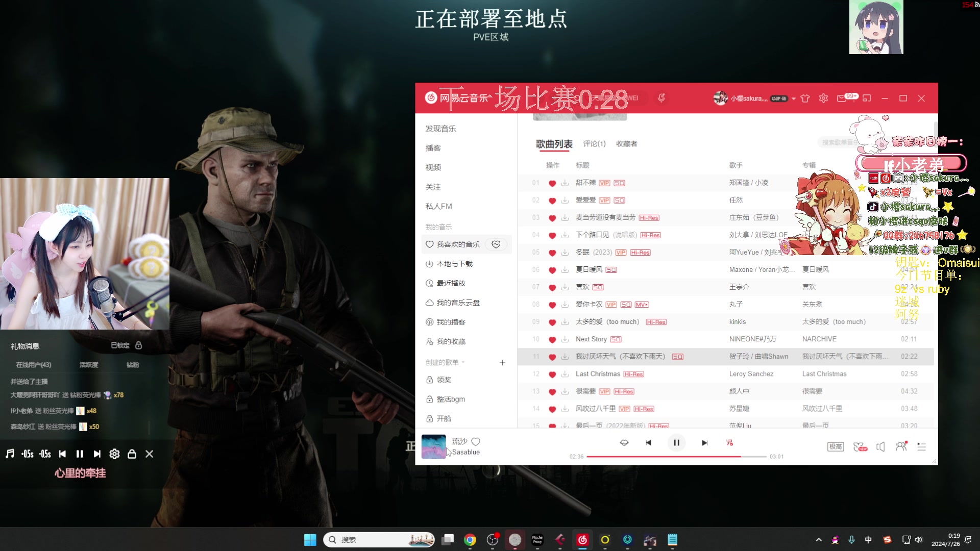Seek within the song progress bar
Screen dimensions: 980x551
[676, 457]
